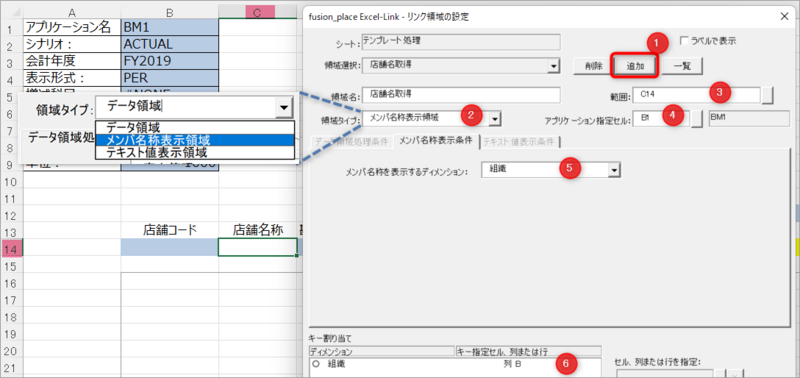Expand the 領域選択 dropdown
This screenshot has width=800, height=378.
(554, 66)
